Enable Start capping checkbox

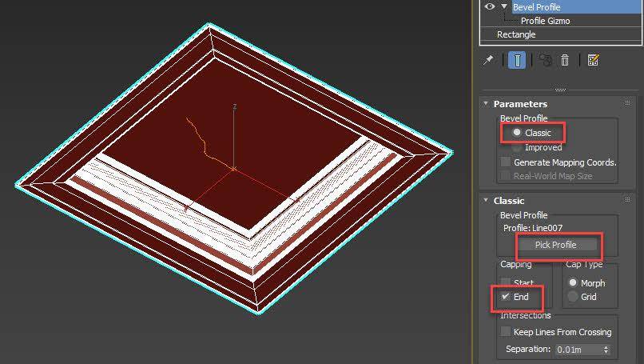pyautogui.click(x=505, y=283)
